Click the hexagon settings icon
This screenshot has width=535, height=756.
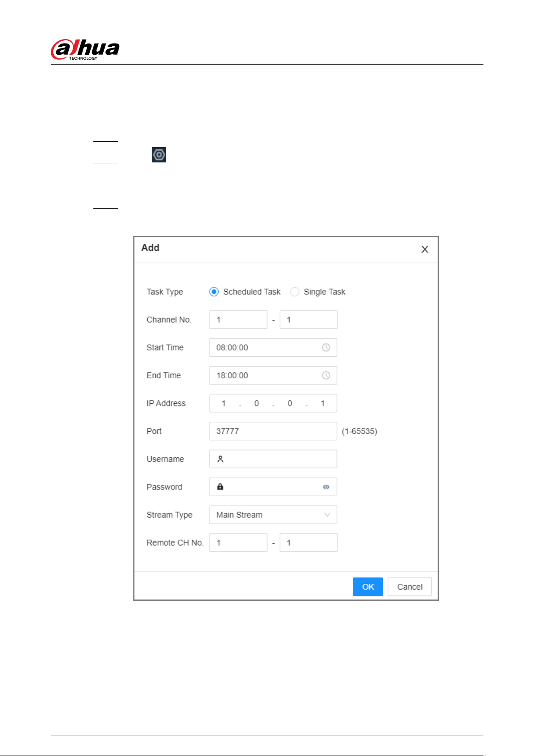159,155
